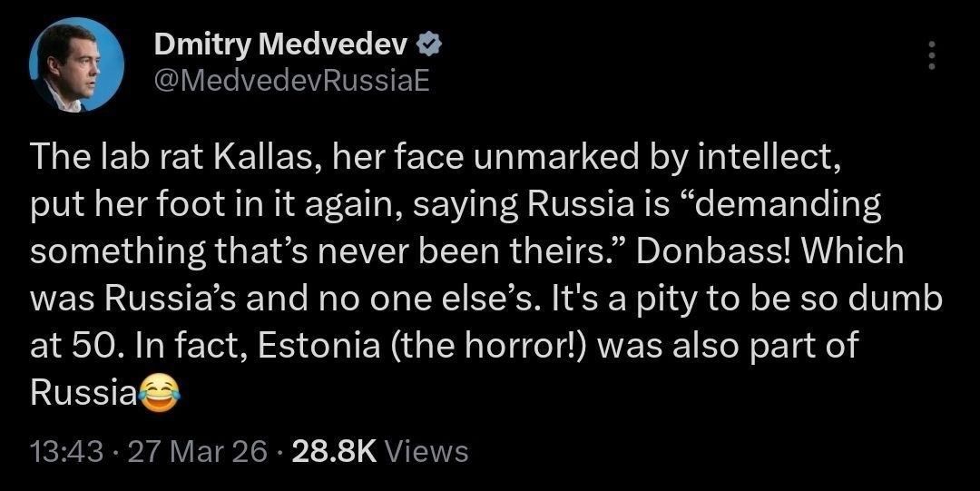This screenshot has width=980, height=491.
Task: Click the laughing-crying emoji in the tweet
Action: (x=160, y=391)
